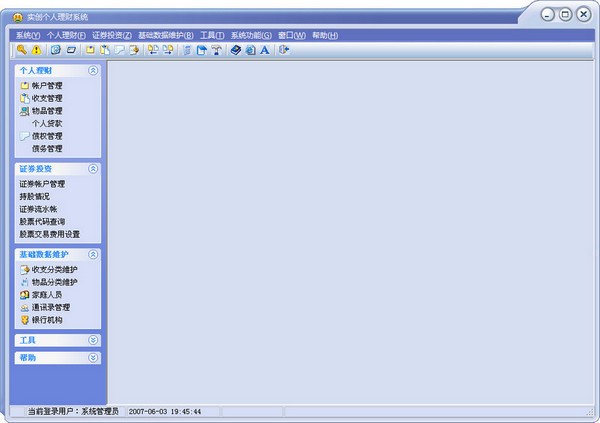
Task: Open the 系统(Y) menu
Action: (28, 36)
